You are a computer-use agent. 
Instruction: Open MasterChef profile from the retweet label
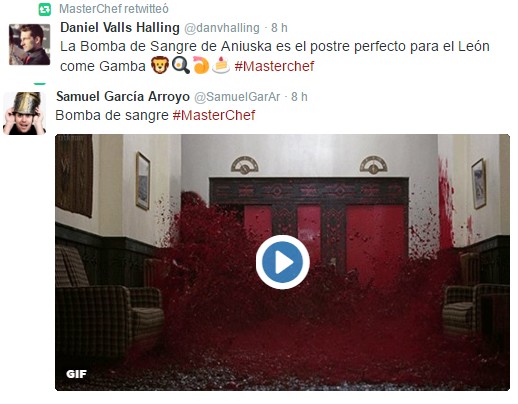click(86, 9)
